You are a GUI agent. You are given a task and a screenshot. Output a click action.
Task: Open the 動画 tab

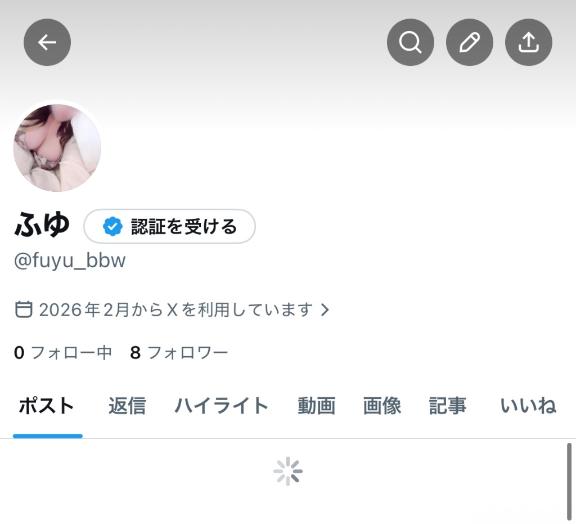point(316,406)
